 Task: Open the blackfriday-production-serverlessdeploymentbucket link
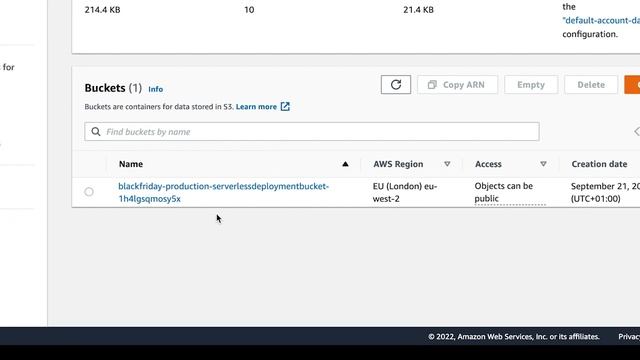(x=223, y=192)
